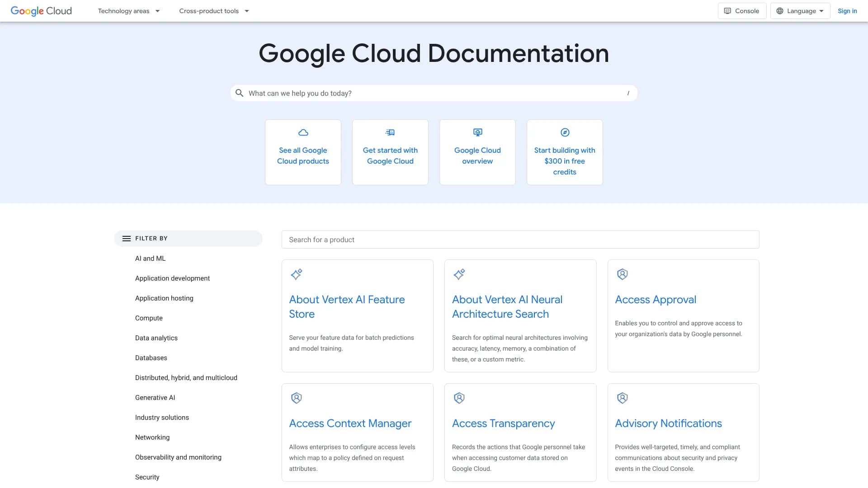
Task: Click the FILTER BY hamburger icon
Action: (x=127, y=239)
